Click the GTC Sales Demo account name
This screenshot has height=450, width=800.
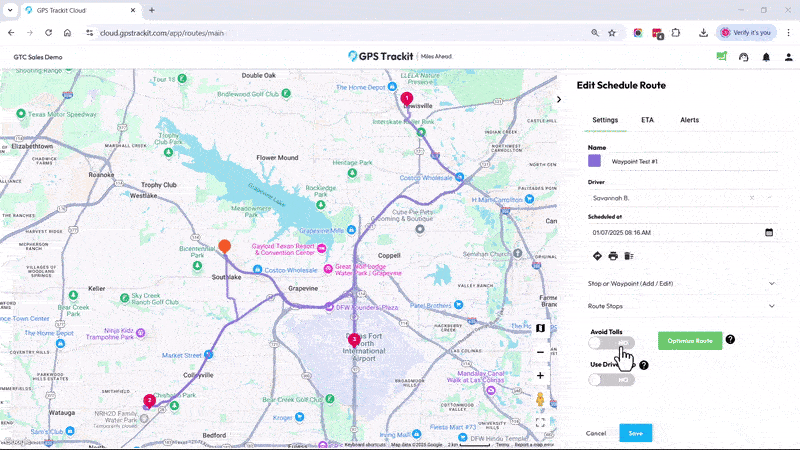coord(38,57)
